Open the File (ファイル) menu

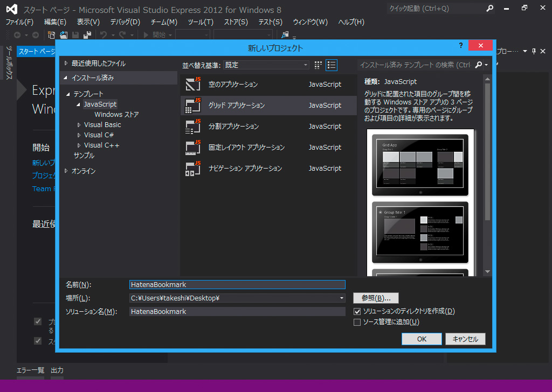click(19, 22)
